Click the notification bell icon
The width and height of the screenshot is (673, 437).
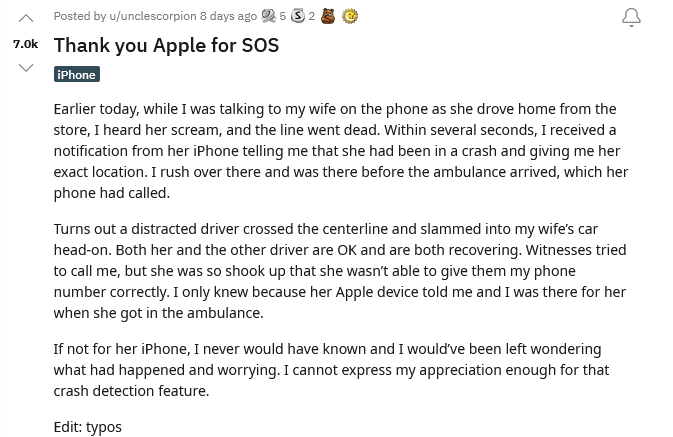click(631, 18)
